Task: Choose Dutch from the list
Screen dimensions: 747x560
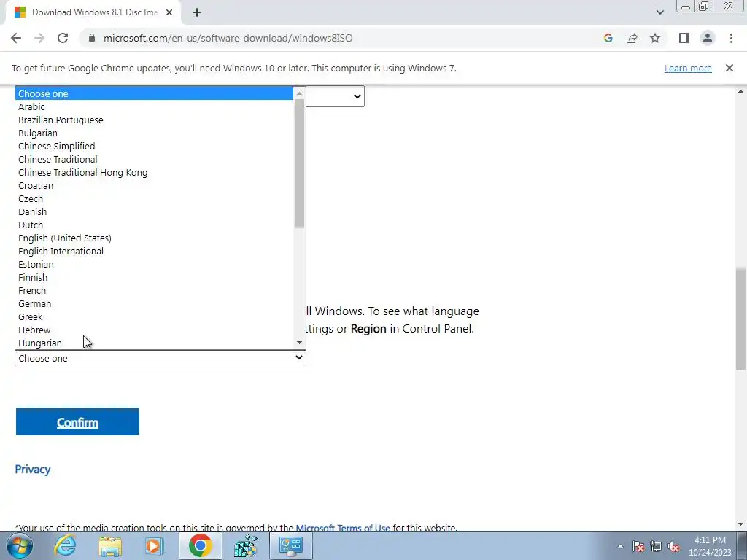Action: 155,225
